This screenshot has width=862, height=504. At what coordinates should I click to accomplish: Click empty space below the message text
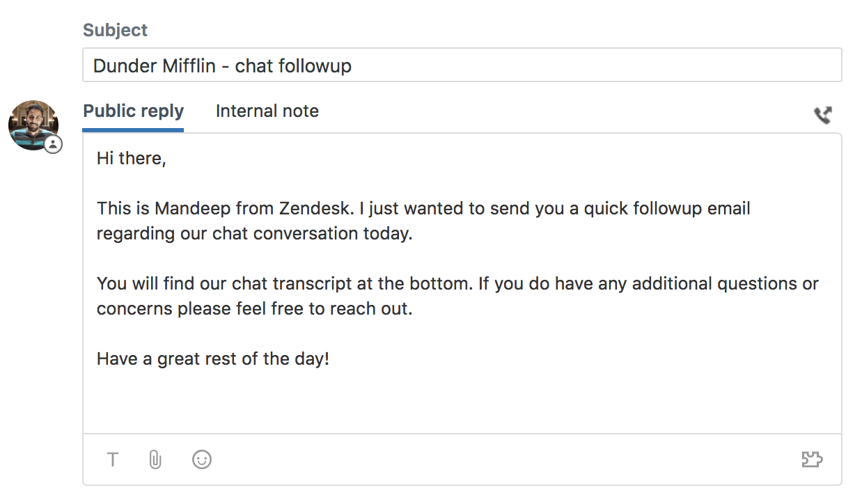point(462,404)
